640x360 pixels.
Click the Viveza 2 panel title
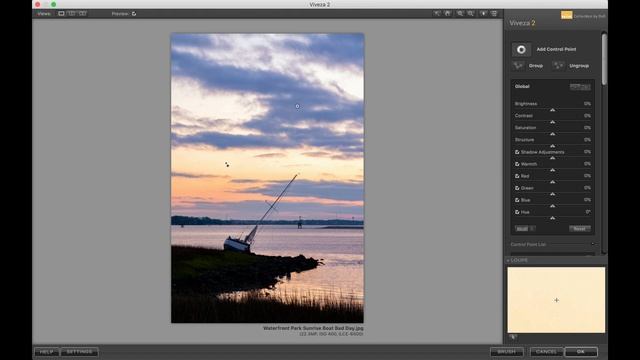click(522, 23)
